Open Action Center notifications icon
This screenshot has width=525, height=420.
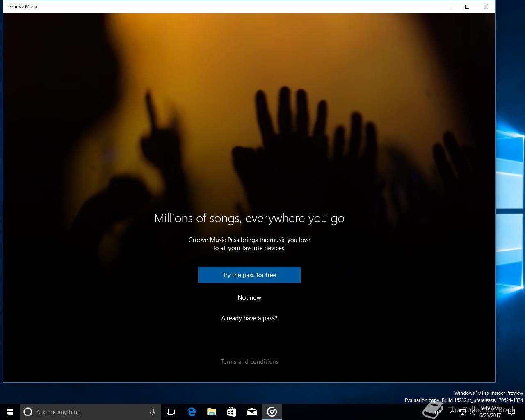(x=511, y=412)
